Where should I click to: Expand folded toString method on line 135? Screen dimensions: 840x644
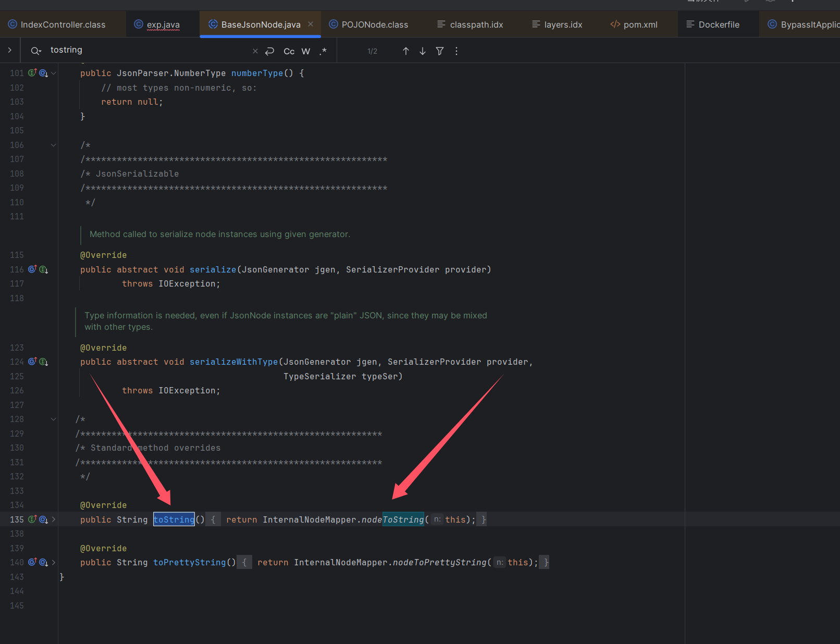[x=53, y=519]
